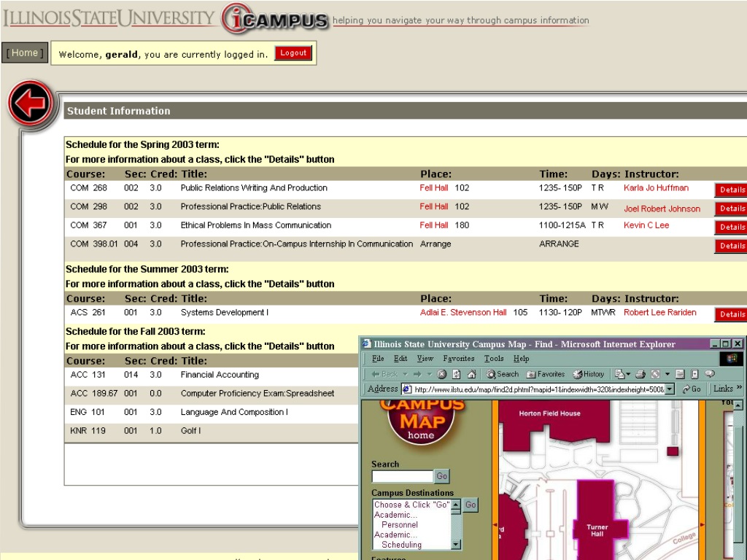Click the map page scroll up arrow
Image resolution: width=747 pixels, height=560 pixels.
(738, 405)
